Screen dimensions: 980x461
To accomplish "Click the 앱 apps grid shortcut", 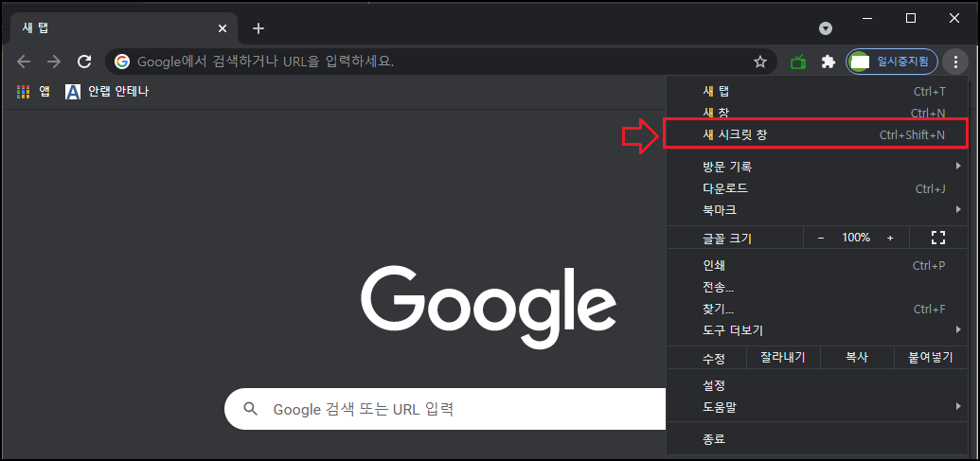I will 33,92.
